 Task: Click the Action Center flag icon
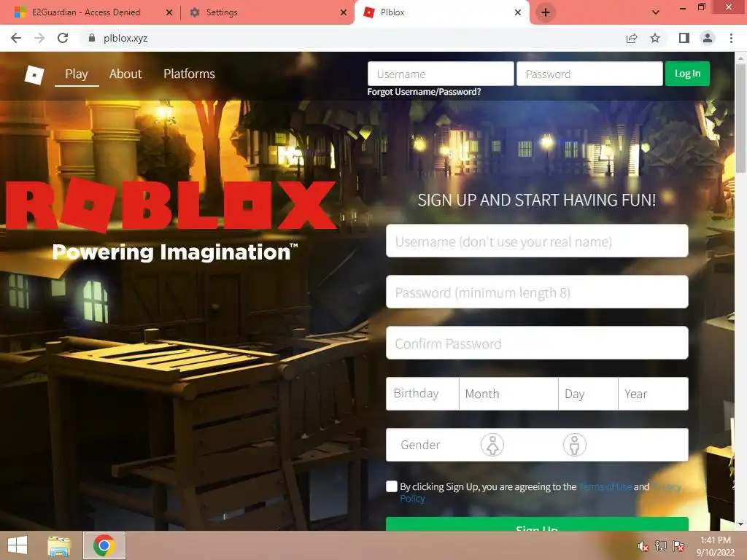[678, 546]
